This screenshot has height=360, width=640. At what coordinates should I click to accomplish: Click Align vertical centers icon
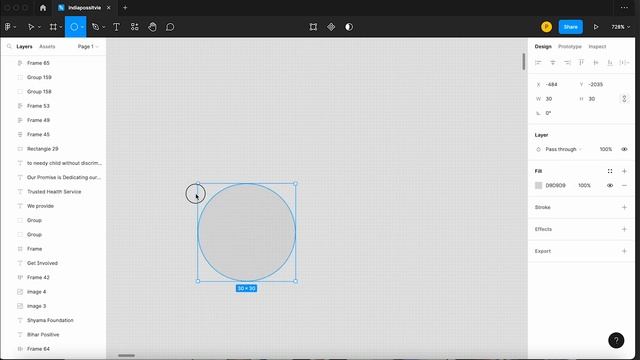click(x=596, y=62)
